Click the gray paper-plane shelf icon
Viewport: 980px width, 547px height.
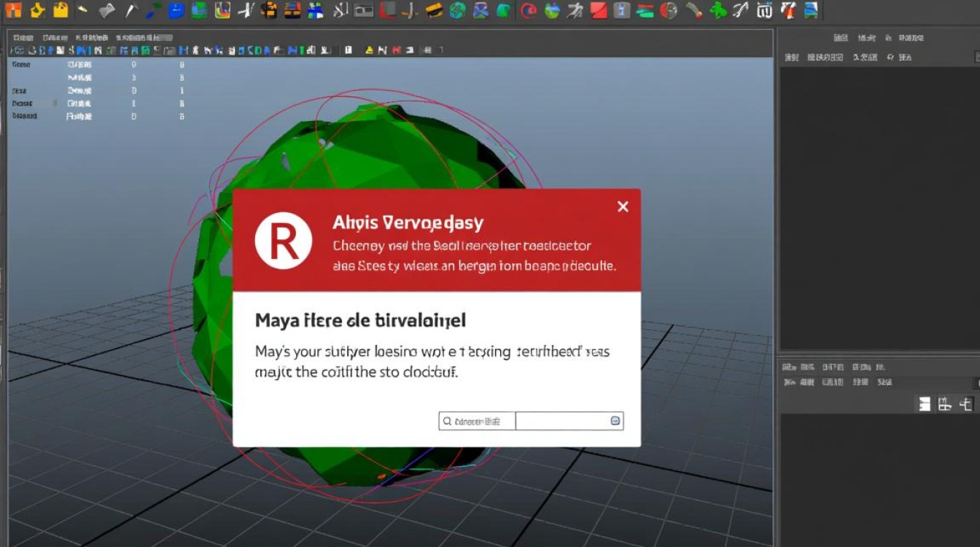(x=107, y=10)
